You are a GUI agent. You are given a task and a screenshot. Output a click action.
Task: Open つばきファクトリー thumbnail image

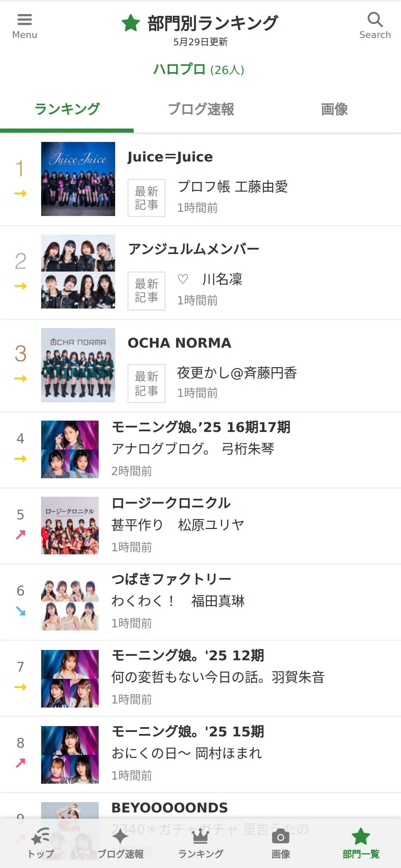tap(70, 602)
